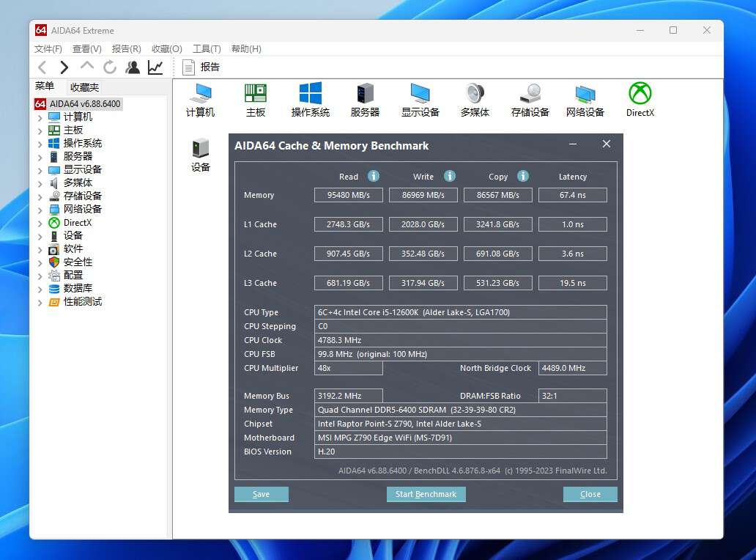
Task: Expand the 性能测试 tree node
Action: [x=40, y=301]
